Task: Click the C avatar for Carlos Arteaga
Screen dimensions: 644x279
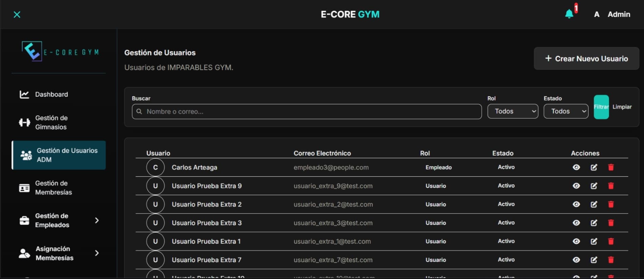Action: [x=155, y=167]
